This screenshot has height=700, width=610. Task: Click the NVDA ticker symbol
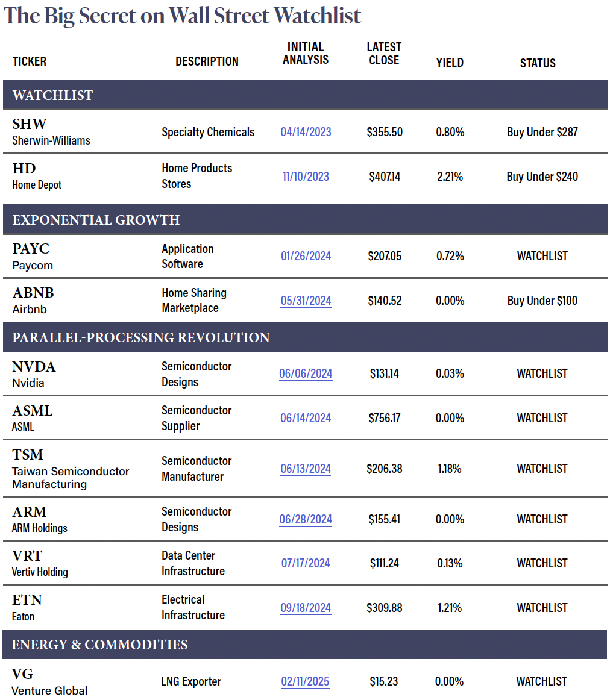[x=34, y=367]
